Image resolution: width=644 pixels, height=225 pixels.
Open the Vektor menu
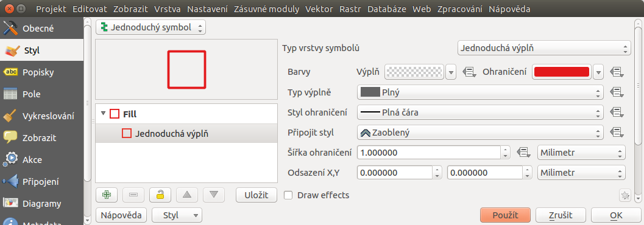319,9
